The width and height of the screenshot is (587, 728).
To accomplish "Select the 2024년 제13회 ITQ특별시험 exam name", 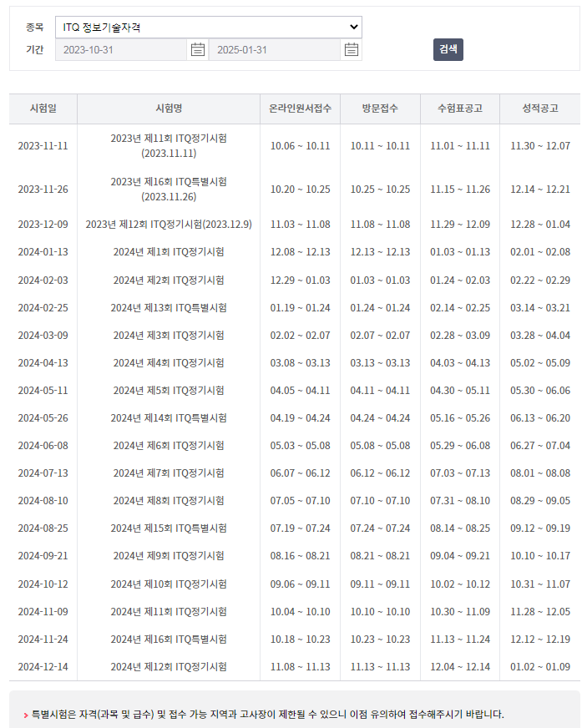I will 169,307.
